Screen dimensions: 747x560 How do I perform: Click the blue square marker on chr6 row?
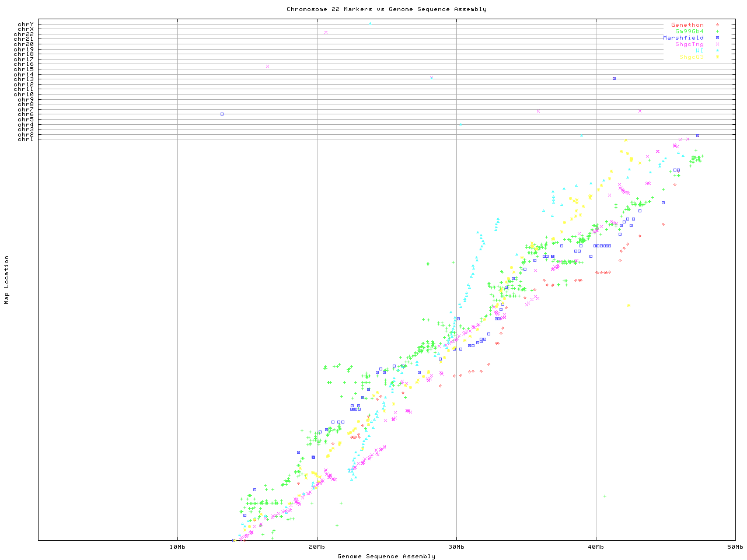(222, 114)
